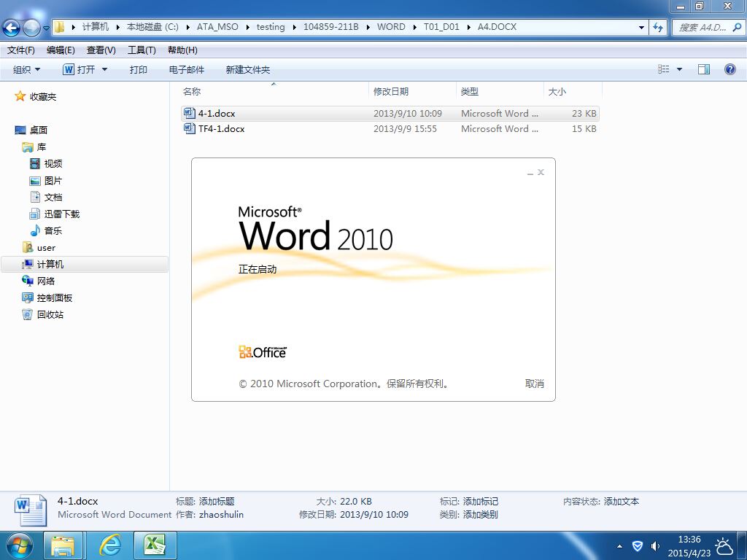Screen dimensions: 747x560
Task: Click the Word icon of 4-1.docx row
Action: (189, 113)
